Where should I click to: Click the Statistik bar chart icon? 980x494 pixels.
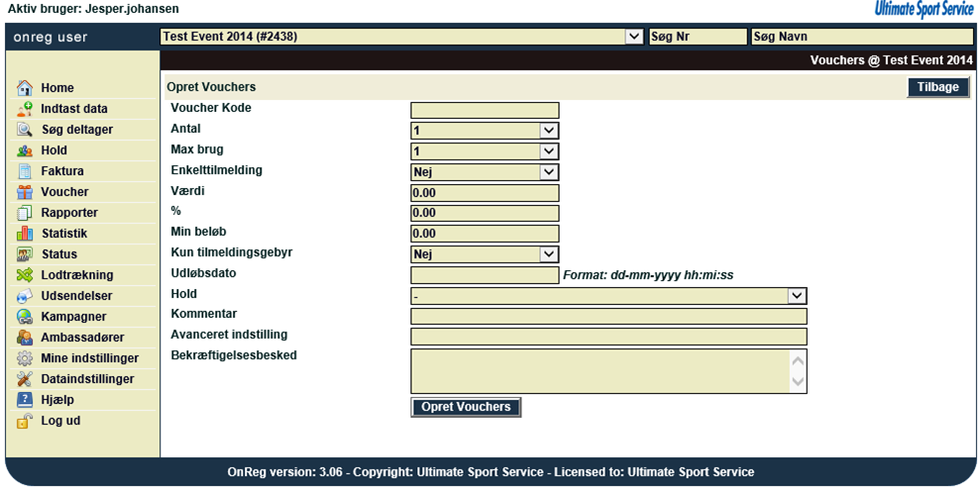[25, 234]
